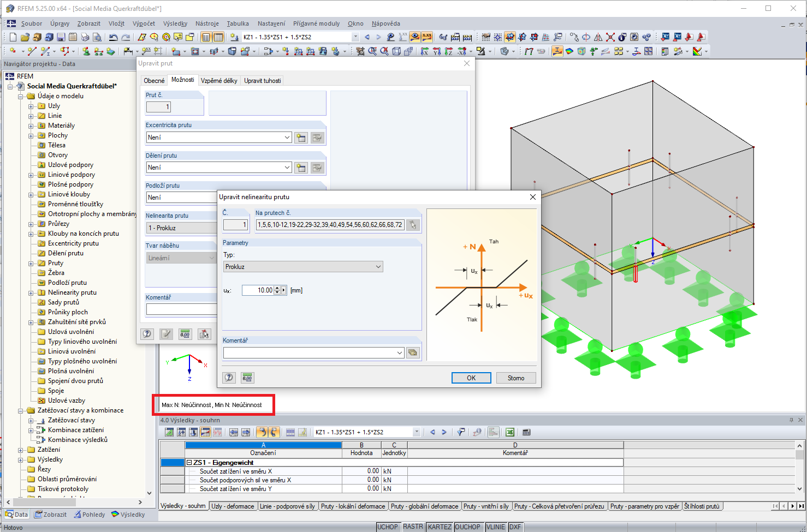Click the New model icon
Screen dimensions: 807x532
[x=13, y=37]
